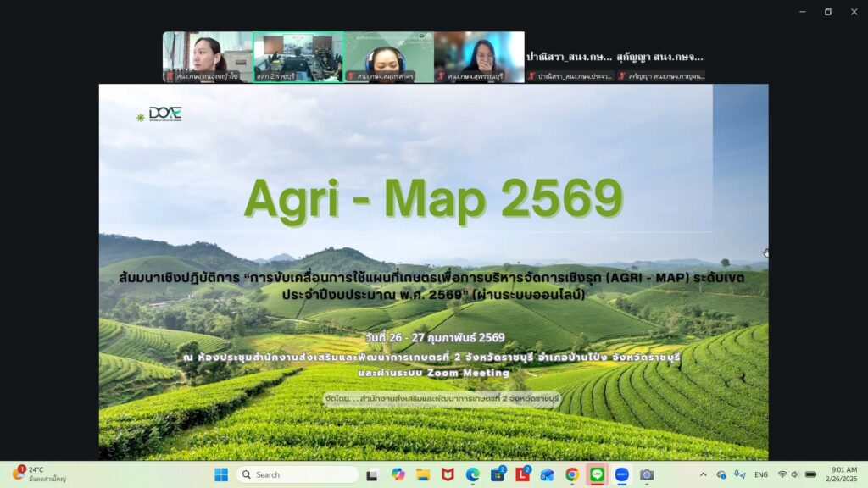Switch to Zoom app in taskbar

pos(622,474)
